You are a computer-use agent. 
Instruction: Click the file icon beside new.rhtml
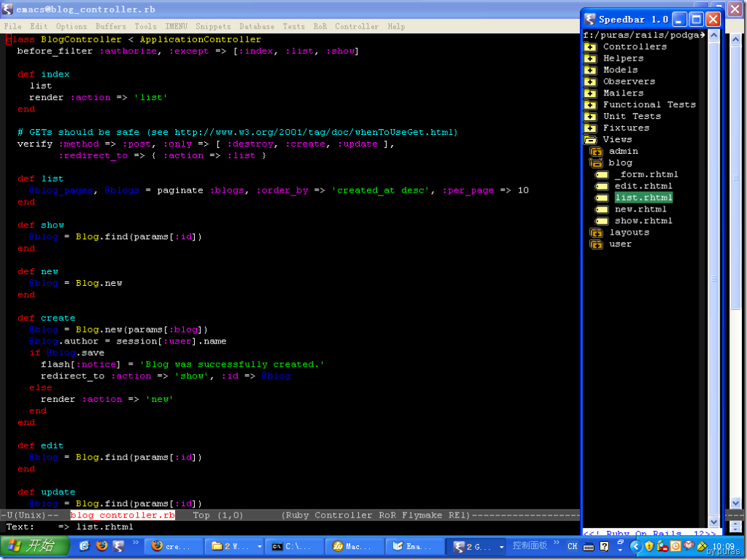click(602, 209)
